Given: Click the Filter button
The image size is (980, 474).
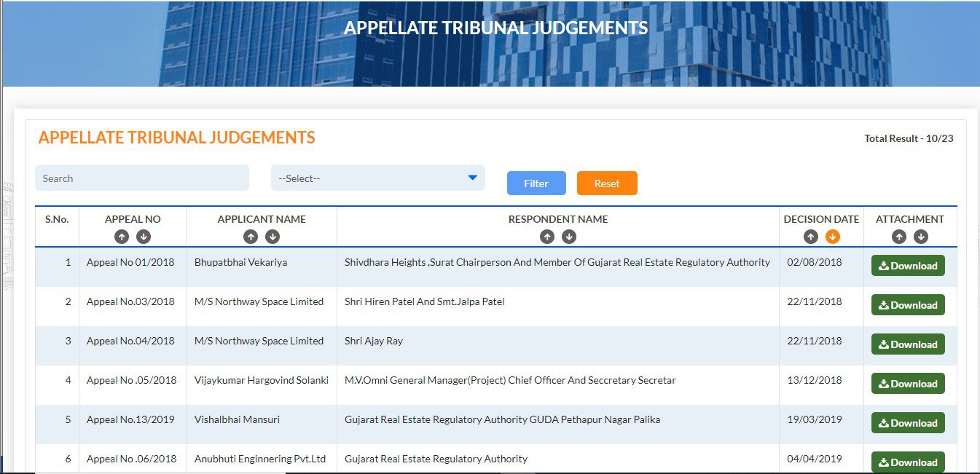Looking at the screenshot, I should 536,183.
